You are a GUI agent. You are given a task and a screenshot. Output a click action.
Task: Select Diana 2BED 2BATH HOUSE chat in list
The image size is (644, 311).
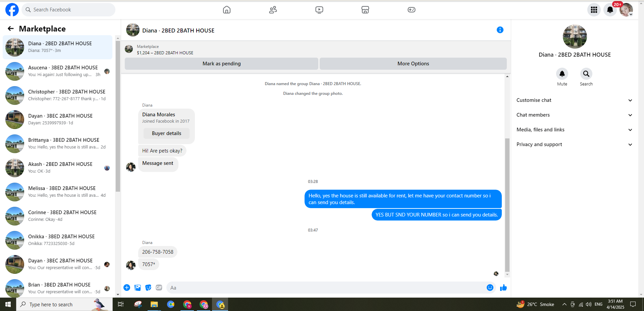[x=58, y=47]
